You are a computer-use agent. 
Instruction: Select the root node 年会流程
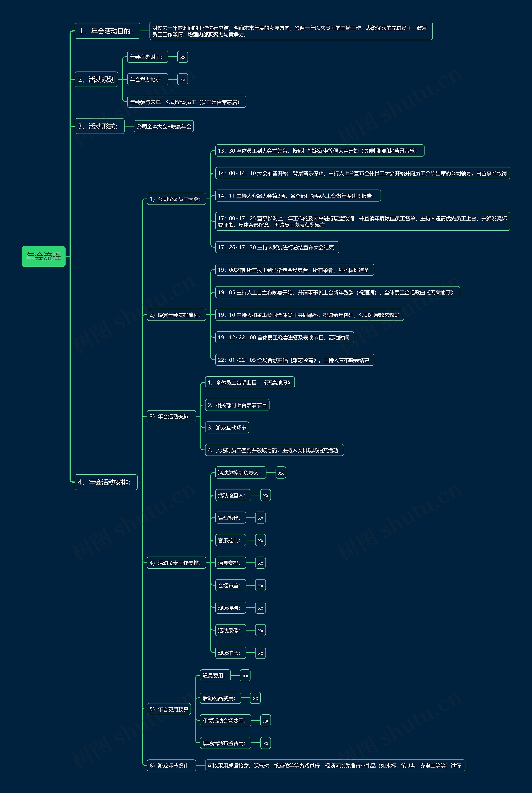point(43,256)
